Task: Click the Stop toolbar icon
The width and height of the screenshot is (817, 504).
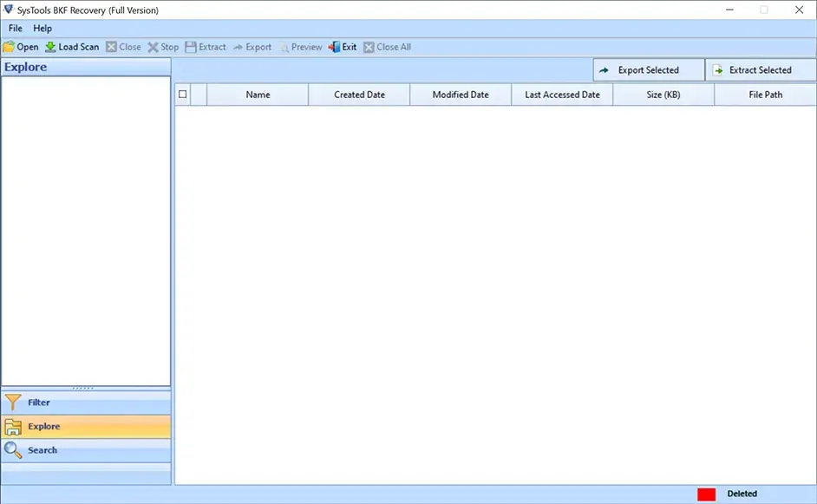Action: point(153,48)
